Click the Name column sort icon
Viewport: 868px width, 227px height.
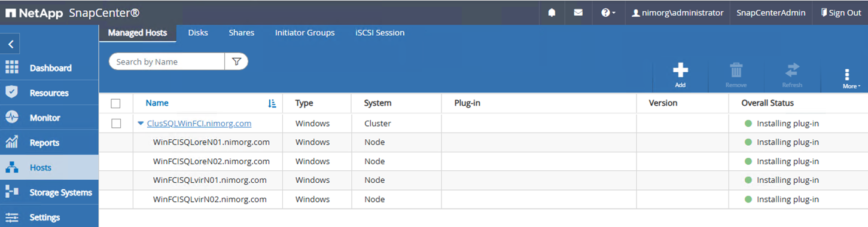(272, 103)
